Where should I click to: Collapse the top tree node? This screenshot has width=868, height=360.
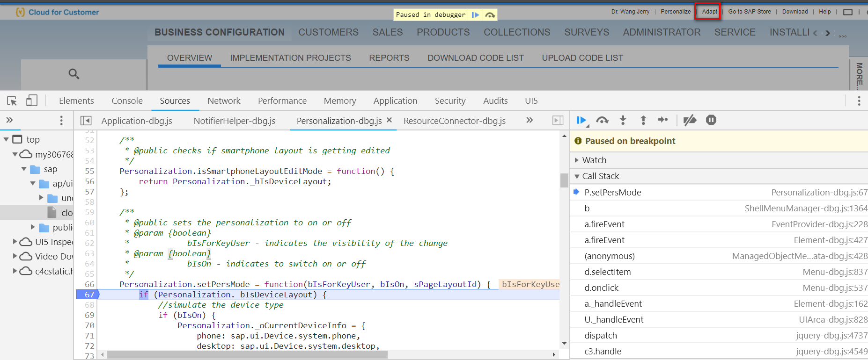(x=6, y=139)
